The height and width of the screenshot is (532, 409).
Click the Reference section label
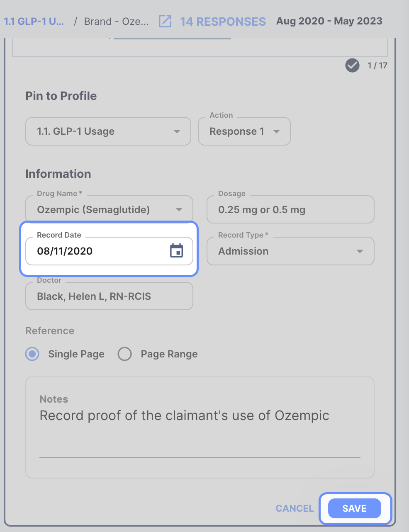click(50, 331)
